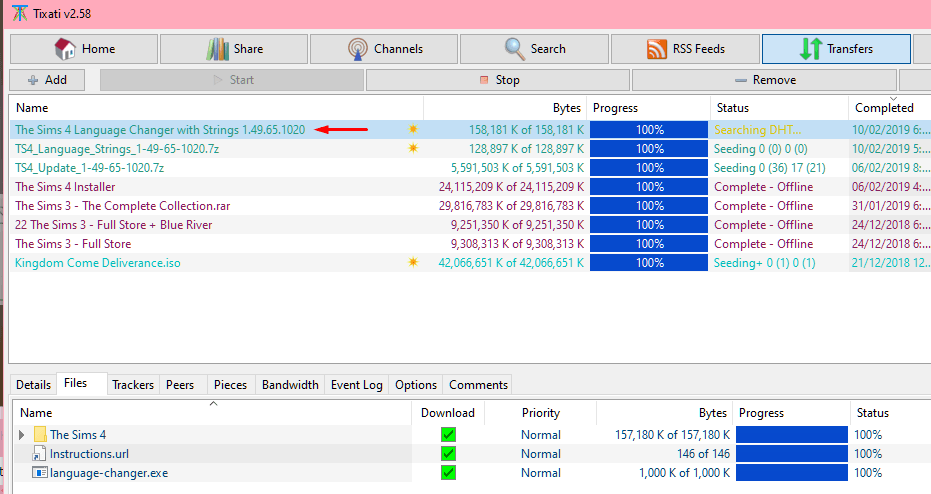
Task: Select 22 The Sims 3 Full Store + Blue River
Action: tap(113, 224)
